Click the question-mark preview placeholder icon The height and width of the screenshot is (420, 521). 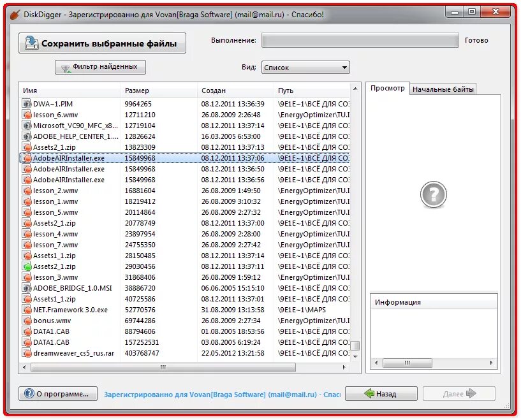433,194
